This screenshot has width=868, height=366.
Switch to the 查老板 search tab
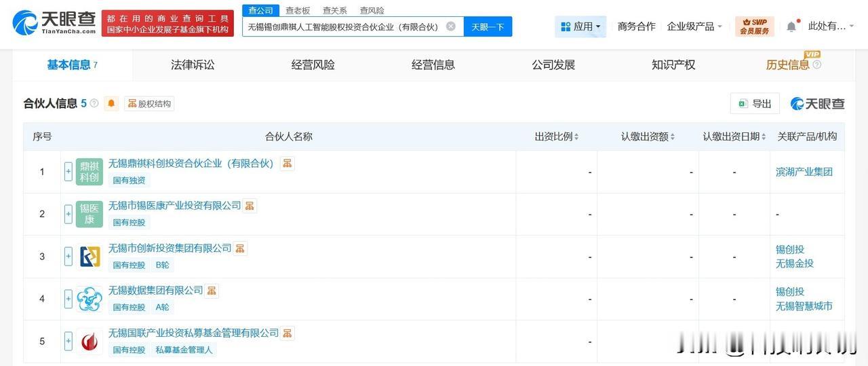click(298, 10)
